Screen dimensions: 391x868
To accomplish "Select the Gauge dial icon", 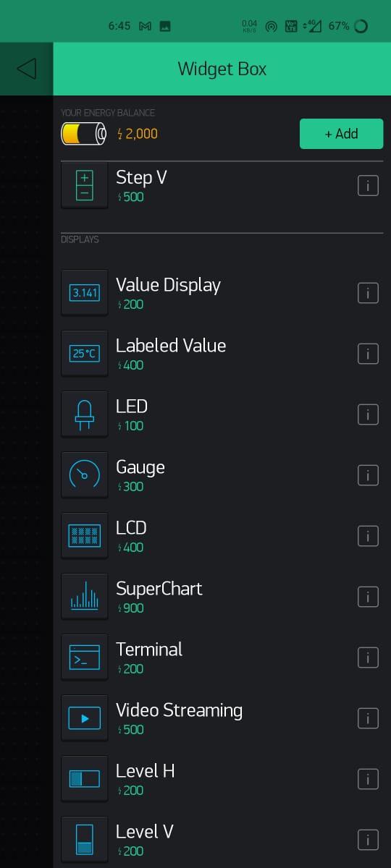I will (85, 475).
